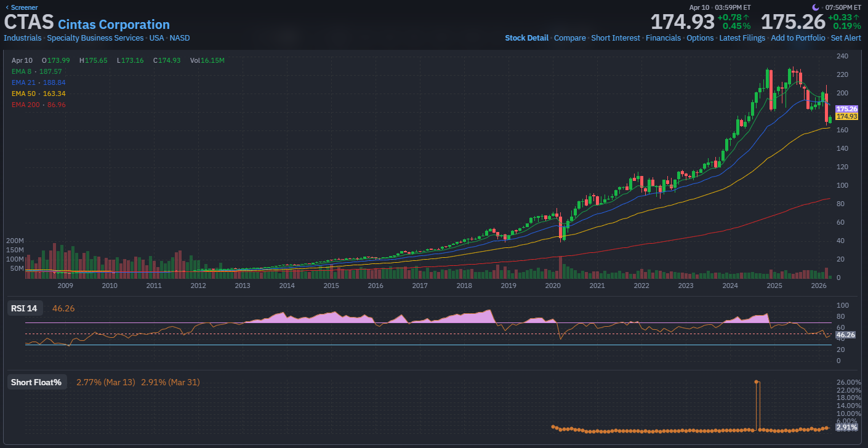This screenshot has height=448, width=868.
Task: Click the Apr 10 03:59PM ET timestamp
Action: pos(720,7)
